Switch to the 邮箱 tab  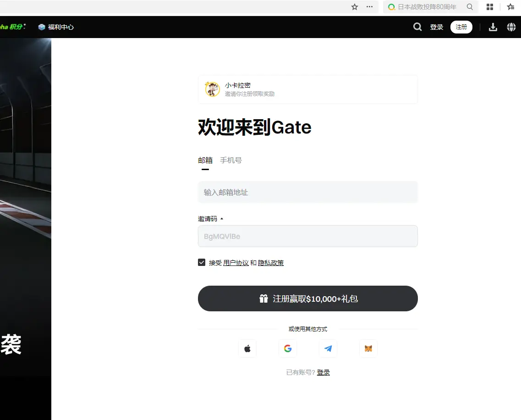pos(205,160)
